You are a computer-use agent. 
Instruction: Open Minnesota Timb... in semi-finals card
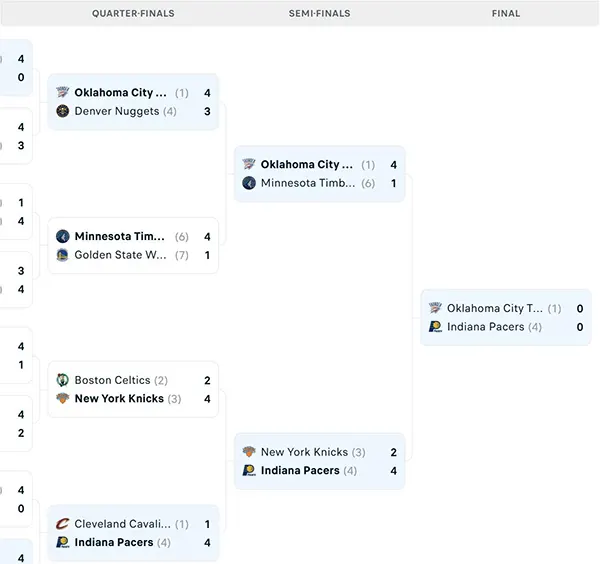click(x=308, y=183)
